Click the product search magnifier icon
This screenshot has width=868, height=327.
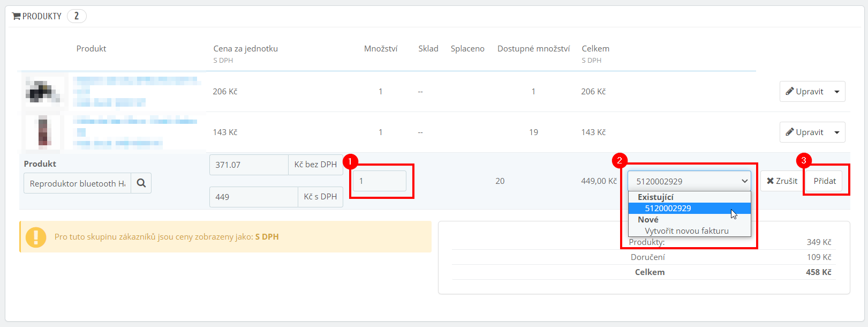click(141, 183)
